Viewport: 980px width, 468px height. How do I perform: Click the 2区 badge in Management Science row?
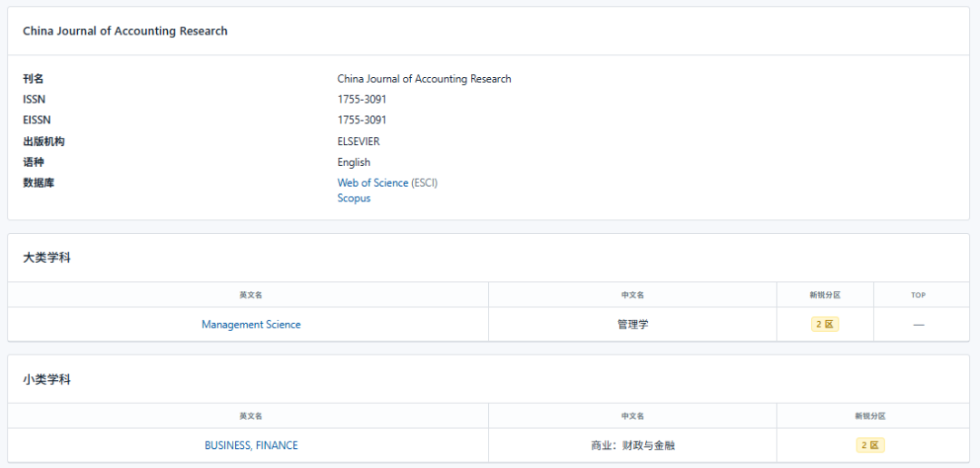click(x=825, y=325)
